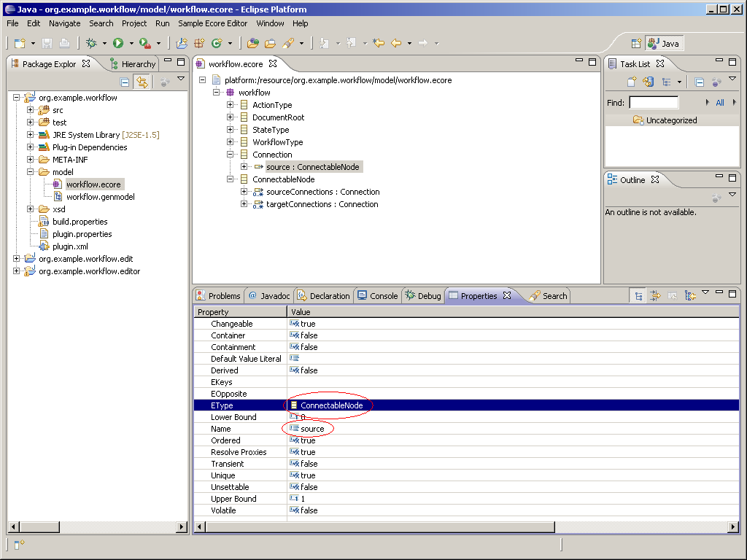747x560 pixels.
Task: Click the Open Perspective icon
Action: pos(636,44)
